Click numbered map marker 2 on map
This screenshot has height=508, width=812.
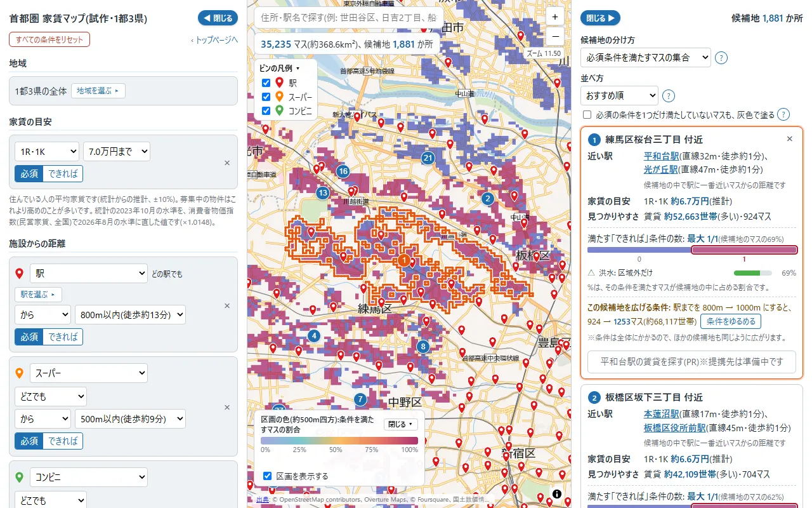(487, 198)
